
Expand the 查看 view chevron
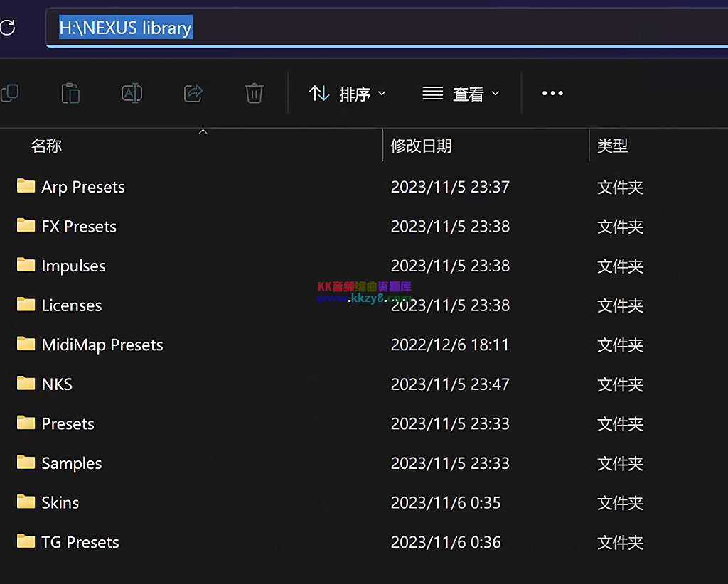496,93
